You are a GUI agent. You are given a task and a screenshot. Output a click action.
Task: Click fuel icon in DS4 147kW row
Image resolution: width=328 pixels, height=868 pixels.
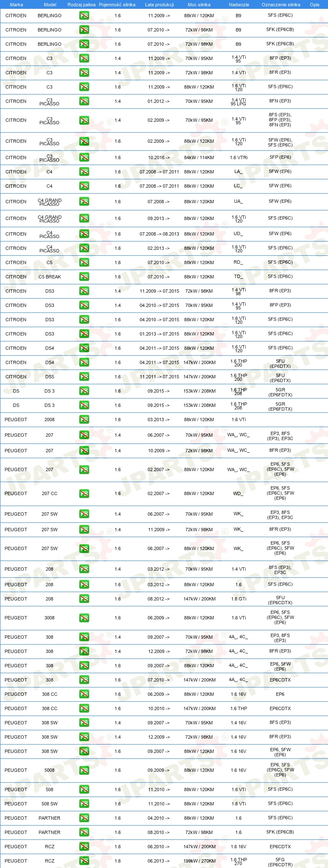point(84,362)
